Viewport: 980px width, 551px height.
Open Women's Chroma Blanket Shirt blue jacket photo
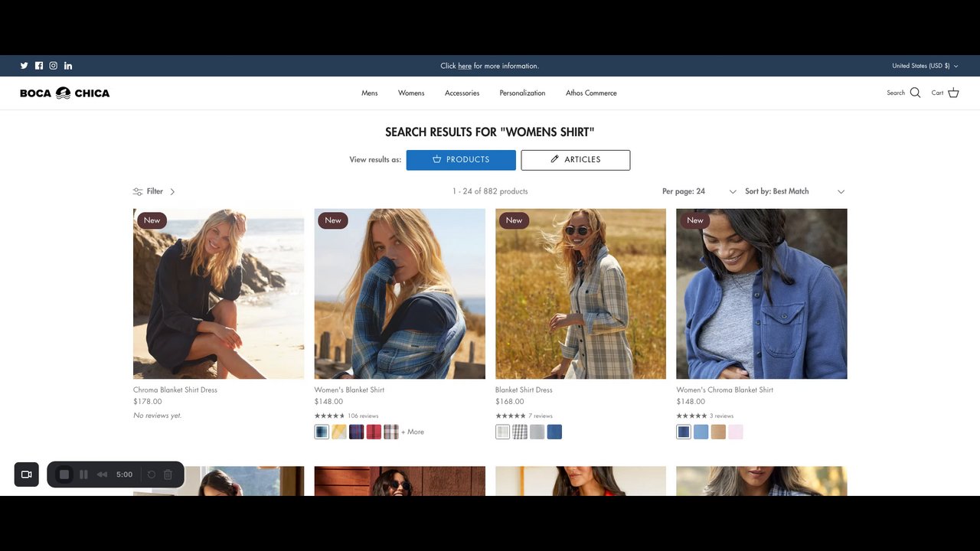point(762,294)
